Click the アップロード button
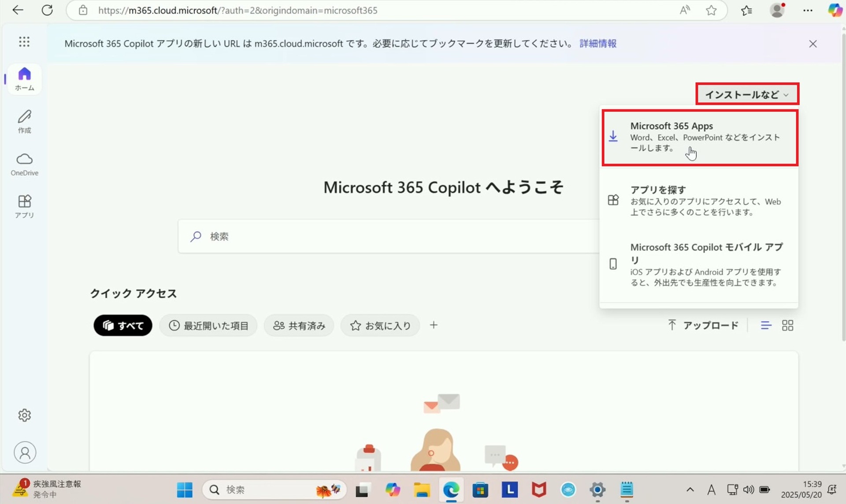Viewport: 846px width, 504px height. 703,325
